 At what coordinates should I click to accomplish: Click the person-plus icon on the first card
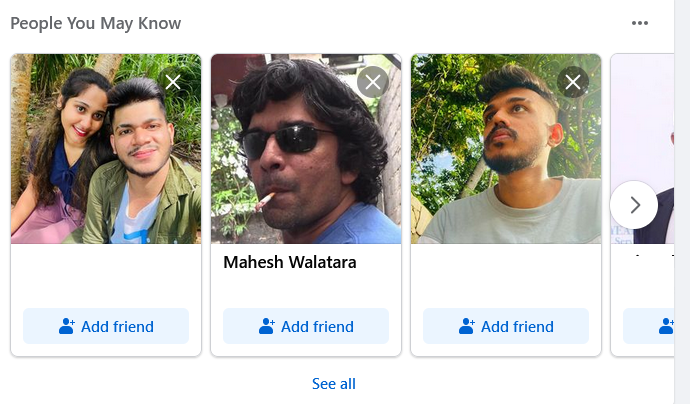click(67, 326)
